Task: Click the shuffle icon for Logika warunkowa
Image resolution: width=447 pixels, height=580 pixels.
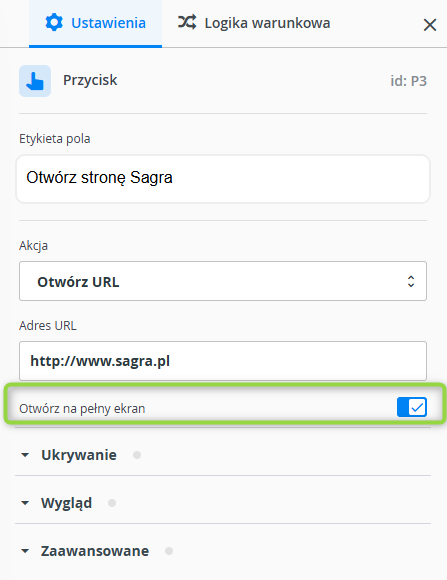Action: point(187,22)
